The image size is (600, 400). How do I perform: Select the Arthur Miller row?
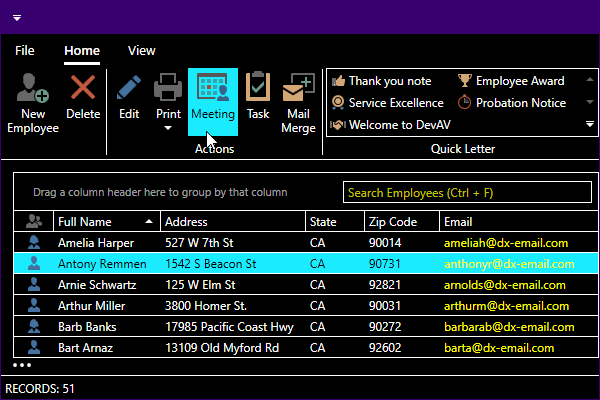tap(92, 306)
